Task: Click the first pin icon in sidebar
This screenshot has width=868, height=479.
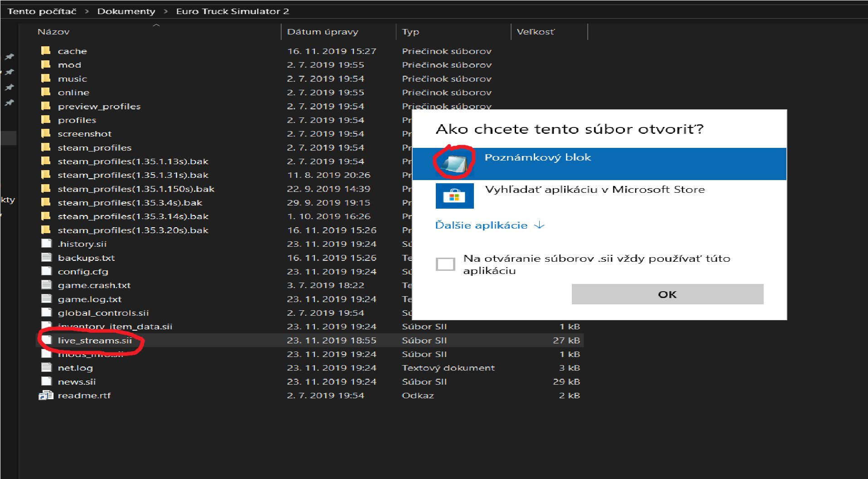Action: click(9, 57)
